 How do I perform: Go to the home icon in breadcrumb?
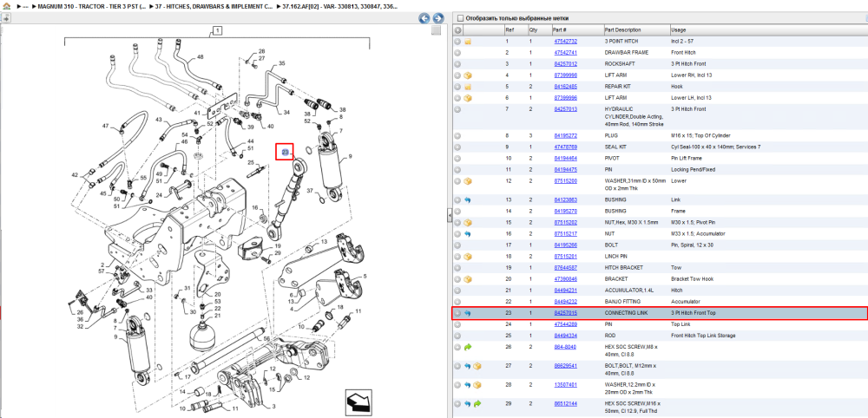point(7,6)
